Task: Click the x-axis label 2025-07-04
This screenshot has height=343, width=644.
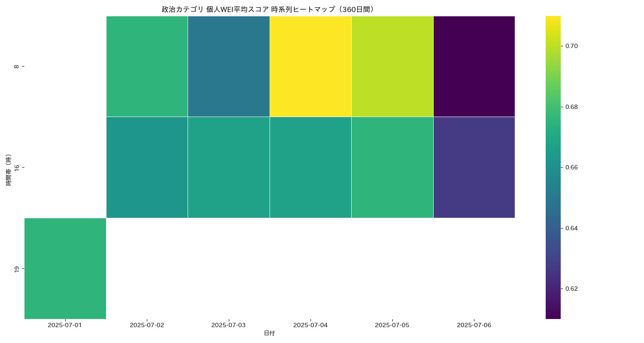Action: tap(310, 325)
